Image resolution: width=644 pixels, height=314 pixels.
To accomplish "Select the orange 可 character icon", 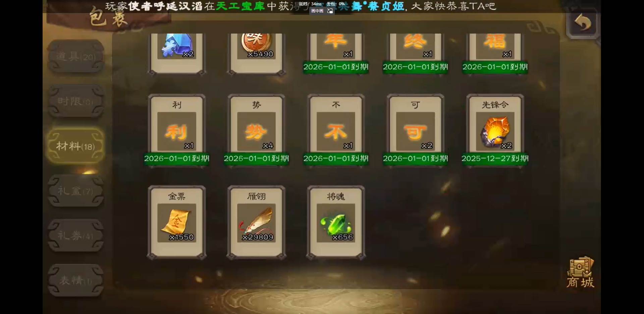I will [x=415, y=131].
